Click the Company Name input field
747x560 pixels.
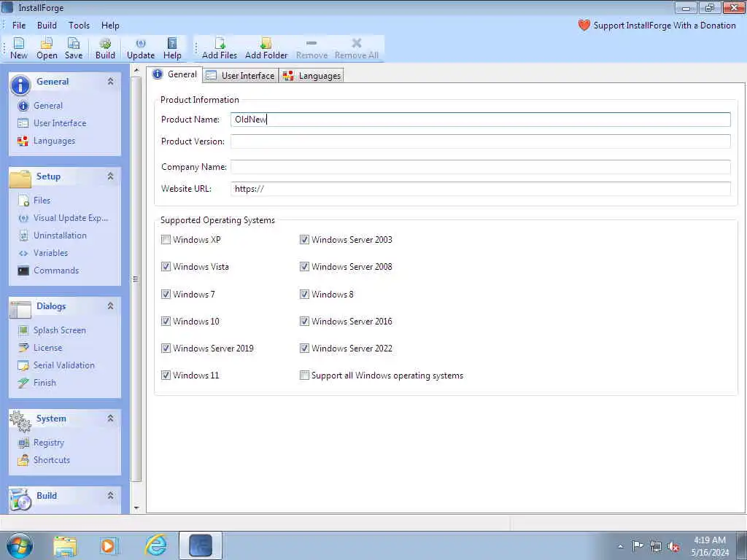coord(480,167)
